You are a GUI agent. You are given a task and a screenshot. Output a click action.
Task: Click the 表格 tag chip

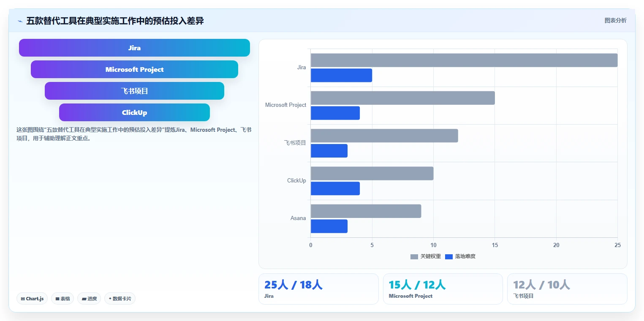tap(62, 299)
